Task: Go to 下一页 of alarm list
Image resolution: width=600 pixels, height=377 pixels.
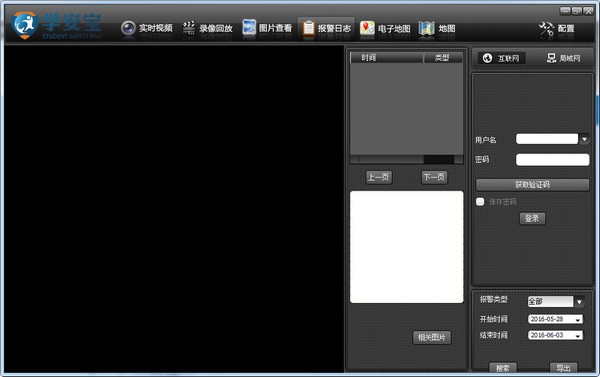Action: coord(434,177)
